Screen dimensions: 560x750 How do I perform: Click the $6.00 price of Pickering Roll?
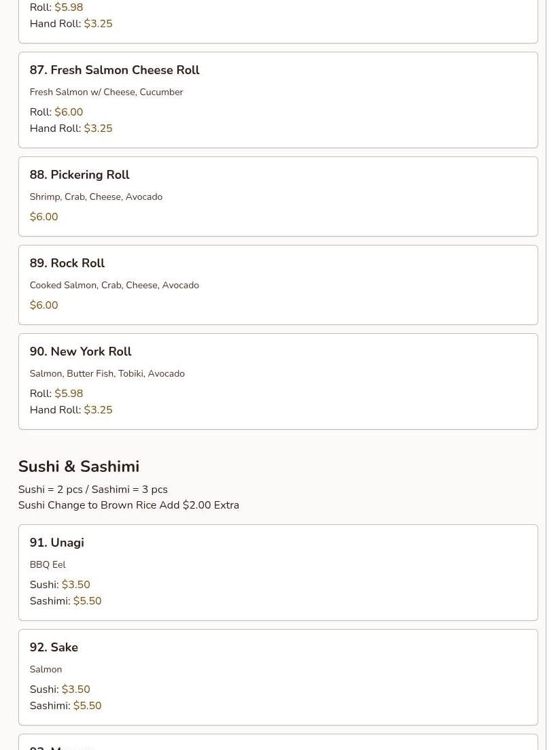[x=43, y=218]
